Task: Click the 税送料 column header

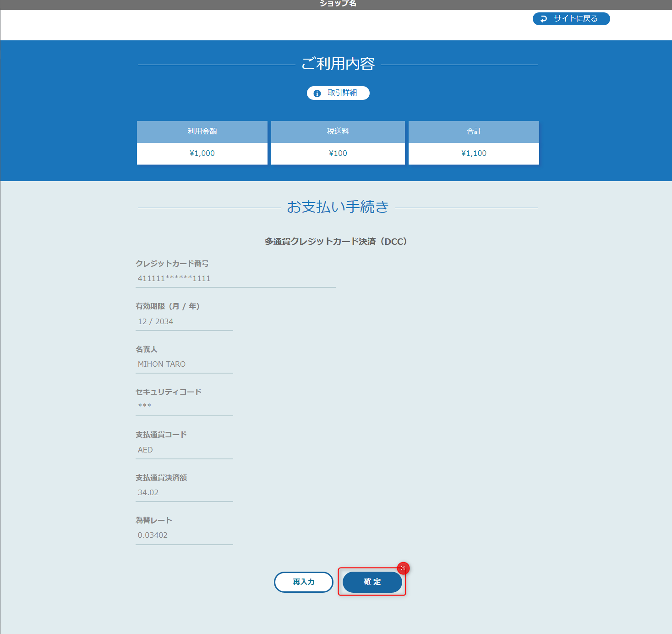Action: [338, 132]
